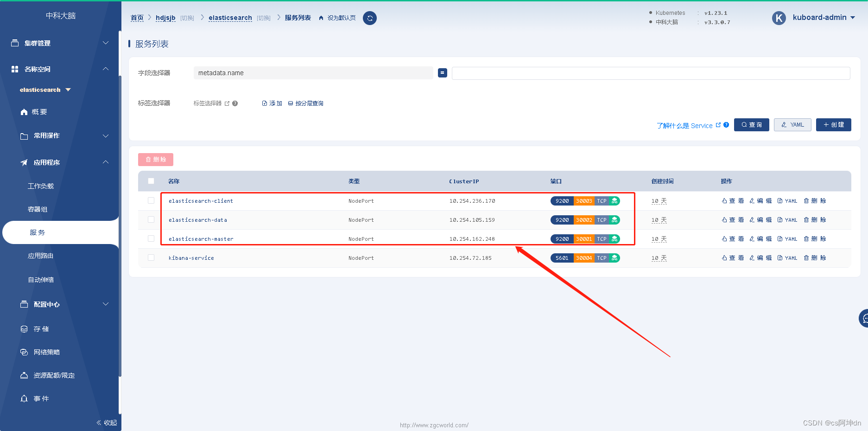
Task: Expand the 常用操作 section chevron
Action: [x=106, y=136]
